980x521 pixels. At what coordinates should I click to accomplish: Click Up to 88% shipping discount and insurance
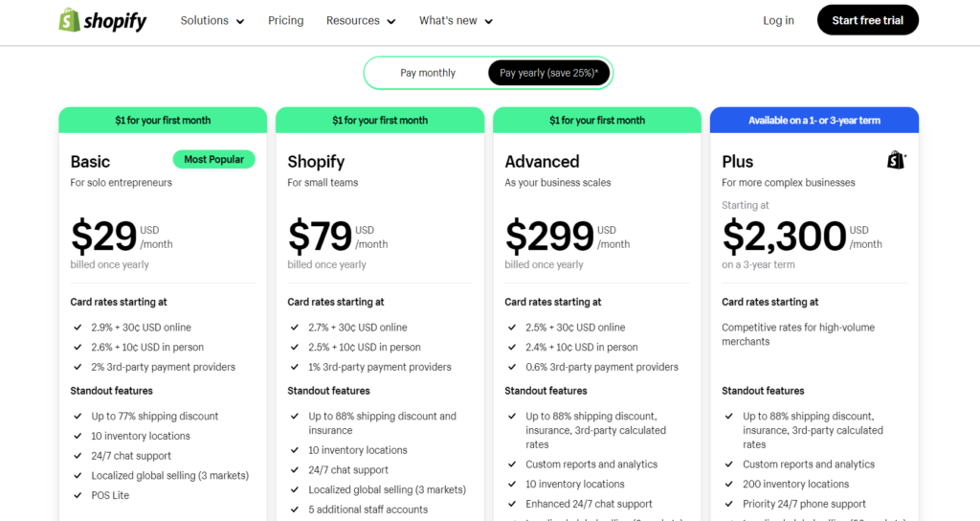pos(382,422)
